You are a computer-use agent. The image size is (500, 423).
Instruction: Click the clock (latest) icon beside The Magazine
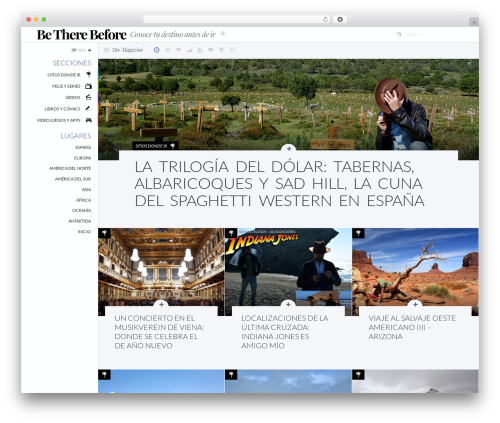[x=157, y=50]
